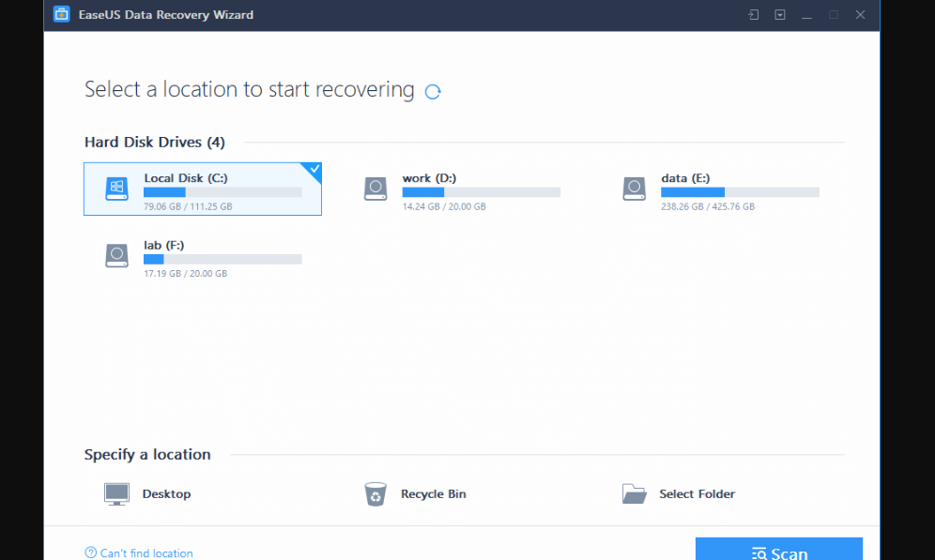Choose the Desktop location label
The width and height of the screenshot is (935, 560).
[x=166, y=494]
